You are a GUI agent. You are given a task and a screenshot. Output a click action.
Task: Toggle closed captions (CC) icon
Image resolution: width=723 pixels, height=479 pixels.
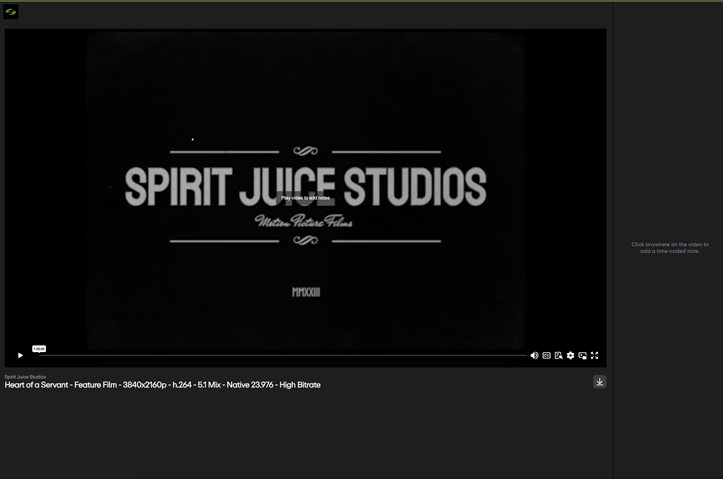546,355
